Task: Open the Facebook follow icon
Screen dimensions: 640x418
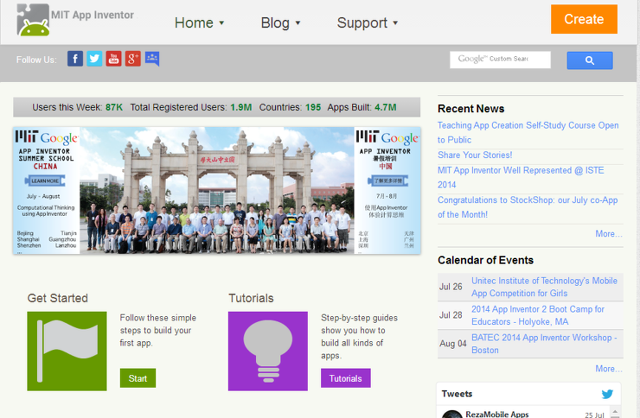Action: (75, 59)
